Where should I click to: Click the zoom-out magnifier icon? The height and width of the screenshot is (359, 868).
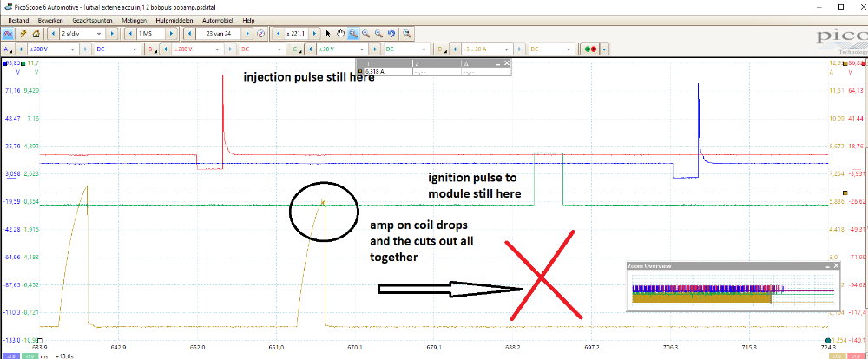click(x=378, y=33)
